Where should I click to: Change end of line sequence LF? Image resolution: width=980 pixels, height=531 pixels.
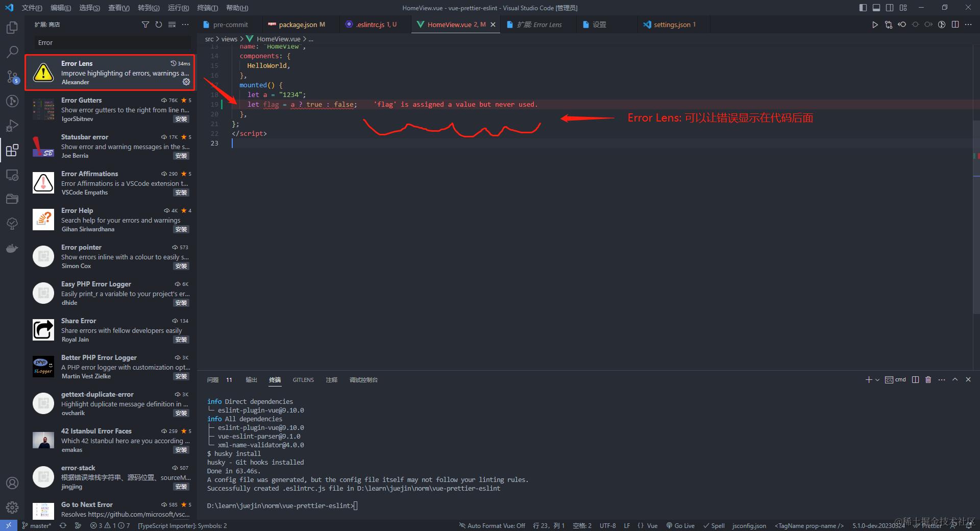627,525
